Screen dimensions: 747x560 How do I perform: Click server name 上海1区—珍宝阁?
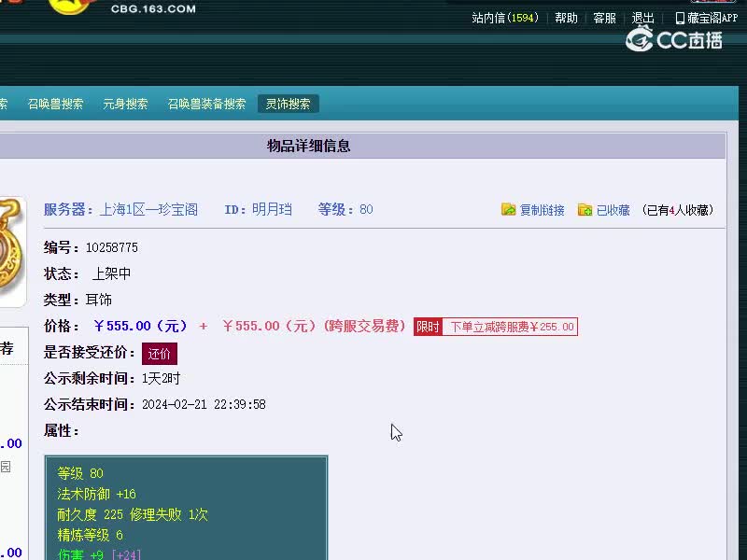pyautogui.click(x=148, y=209)
